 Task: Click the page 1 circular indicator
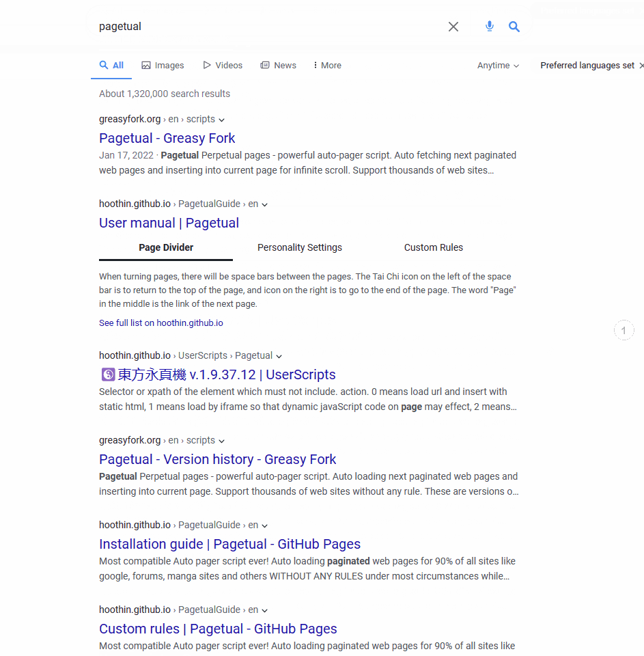pyautogui.click(x=624, y=331)
